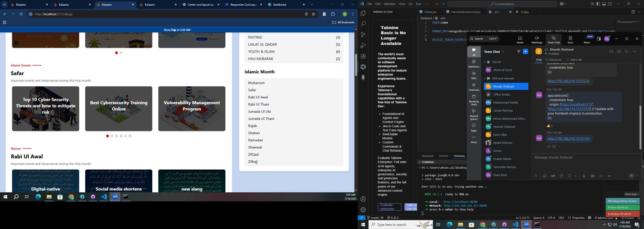Open http://192.168.214.157:5174/ link in Zoom chat
Viewport: 644px width, 229px height.
pyautogui.click(x=568, y=138)
